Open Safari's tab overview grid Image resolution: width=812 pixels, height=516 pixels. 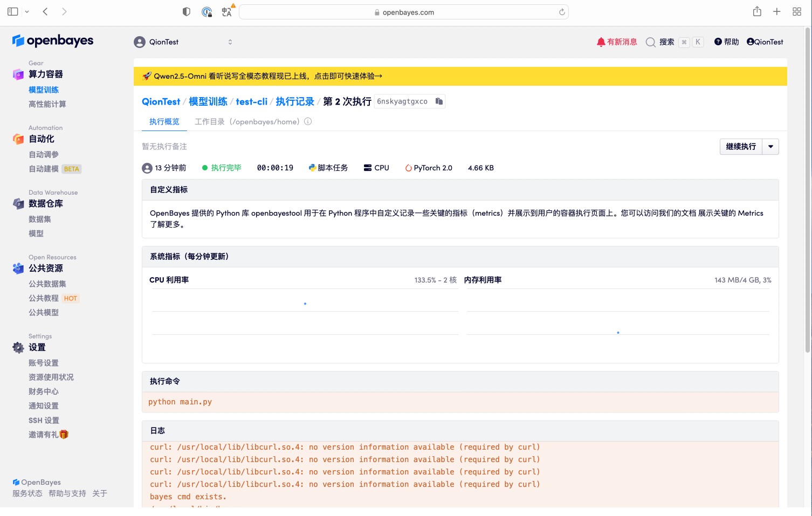click(796, 11)
